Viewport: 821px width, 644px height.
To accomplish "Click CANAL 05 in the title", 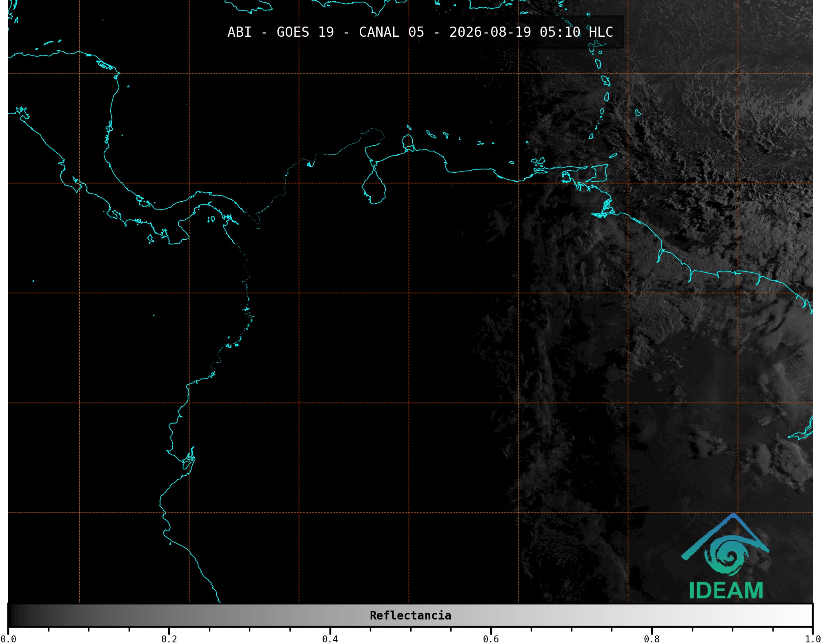I will pos(392,32).
